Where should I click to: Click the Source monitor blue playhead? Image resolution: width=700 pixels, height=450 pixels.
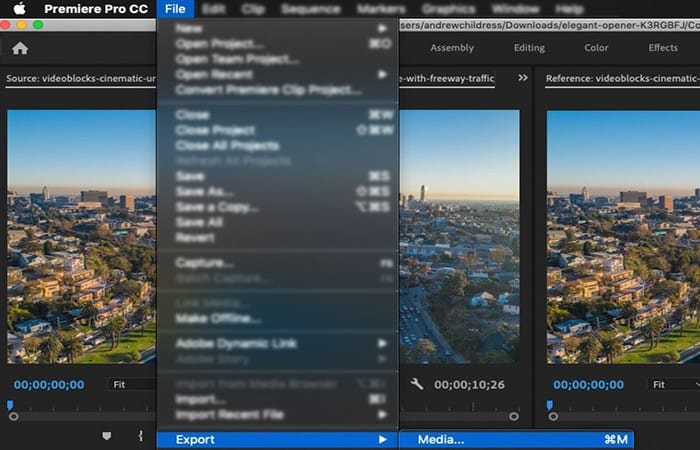tap(10, 405)
